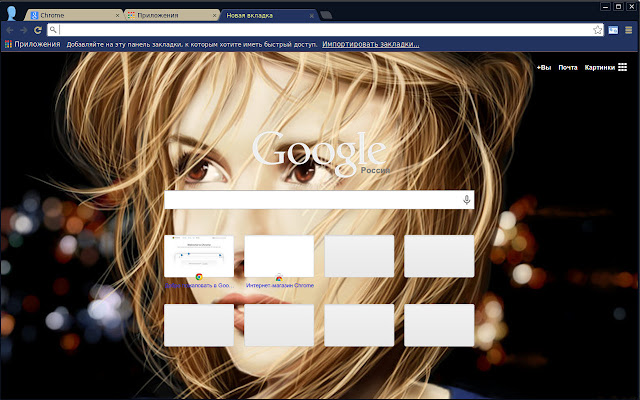Open the +Вы link
Image resolution: width=640 pixels, height=400 pixels.
point(544,68)
